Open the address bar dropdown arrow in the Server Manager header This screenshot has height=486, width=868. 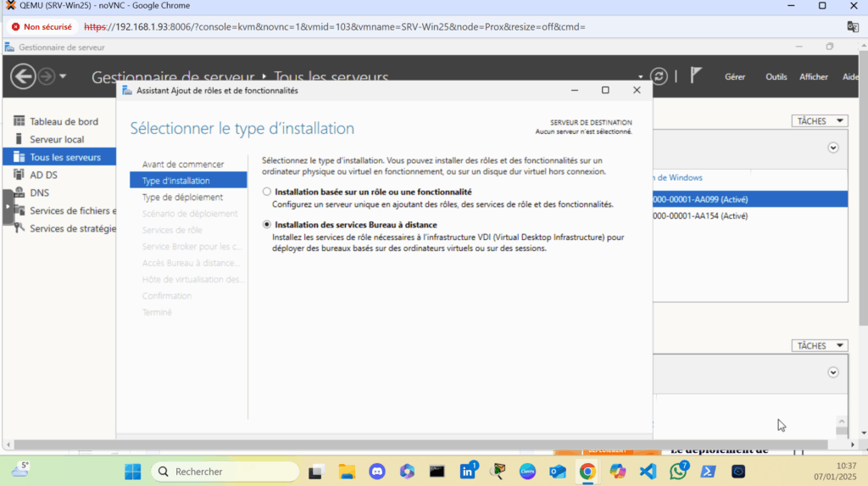pyautogui.click(x=641, y=77)
